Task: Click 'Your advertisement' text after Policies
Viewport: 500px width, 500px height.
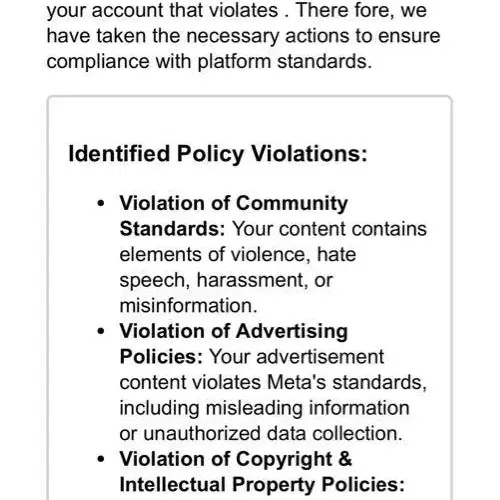Action: tap(297, 357)
